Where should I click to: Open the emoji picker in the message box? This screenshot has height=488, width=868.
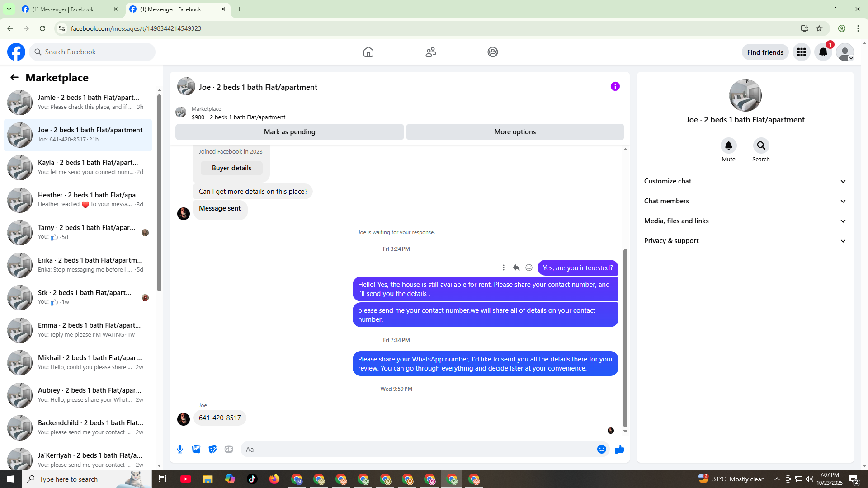tap(601, 449)
